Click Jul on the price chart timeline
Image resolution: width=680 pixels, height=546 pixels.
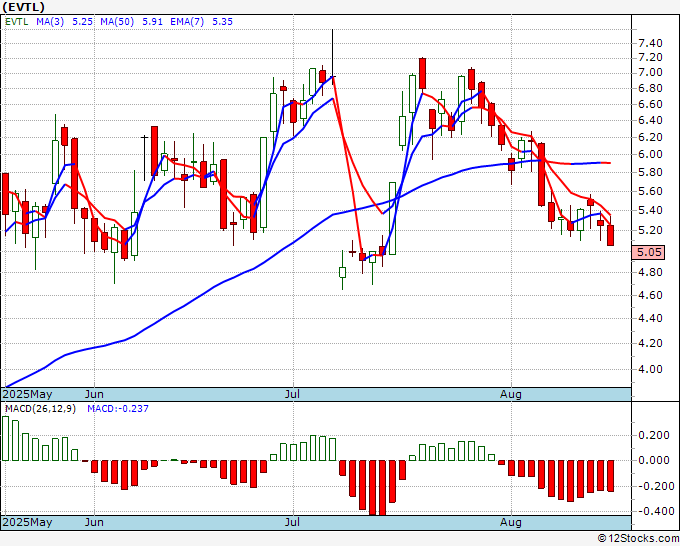[293, 394]
